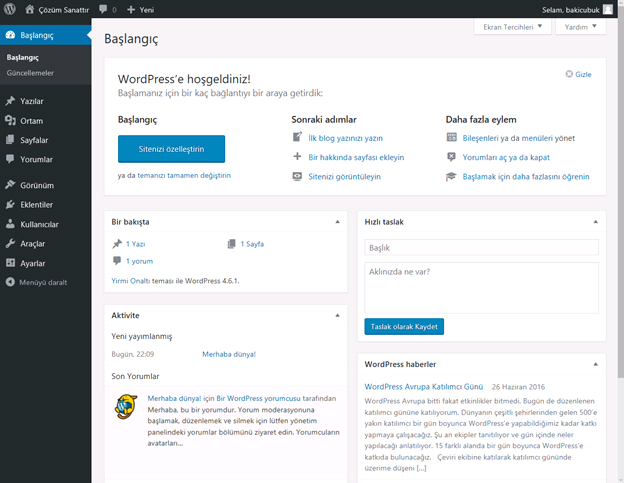This screenshot has height=483, width=624.
Task: Click Çözüm Sanattır site name
Action: click(64, 10)
